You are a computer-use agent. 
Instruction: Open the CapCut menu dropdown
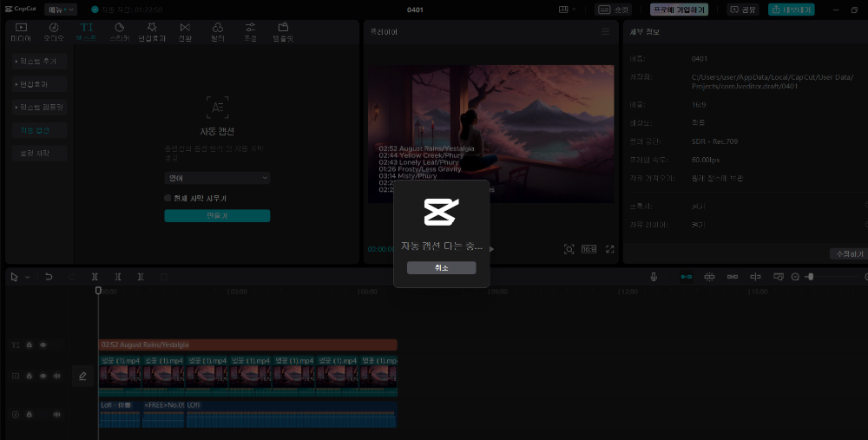point(61,10)
